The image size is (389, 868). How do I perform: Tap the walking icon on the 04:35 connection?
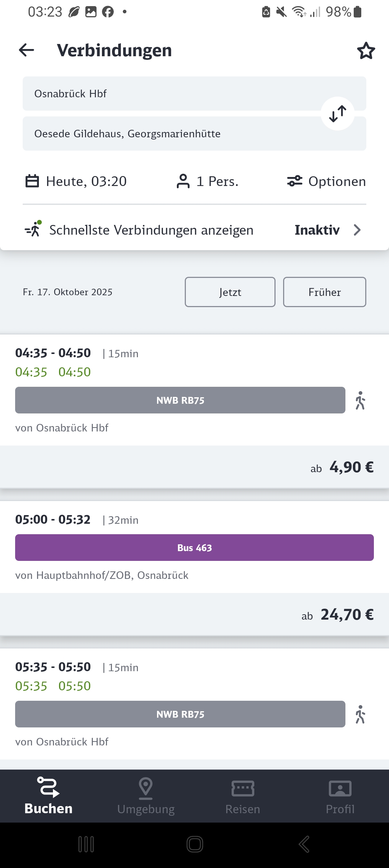[x=360, y=400]
